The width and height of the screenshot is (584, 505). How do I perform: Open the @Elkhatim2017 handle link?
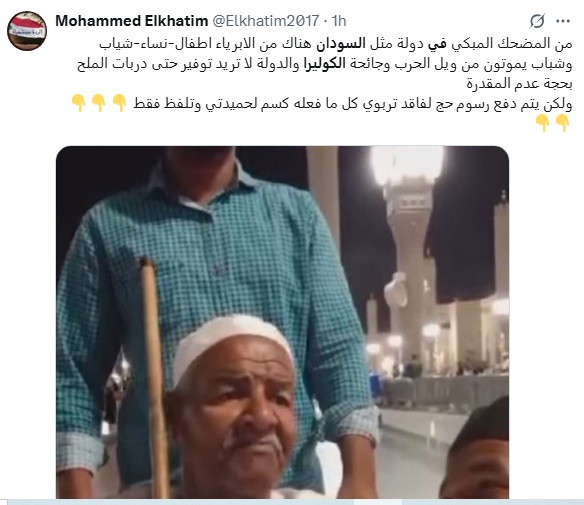coord(266,21)
